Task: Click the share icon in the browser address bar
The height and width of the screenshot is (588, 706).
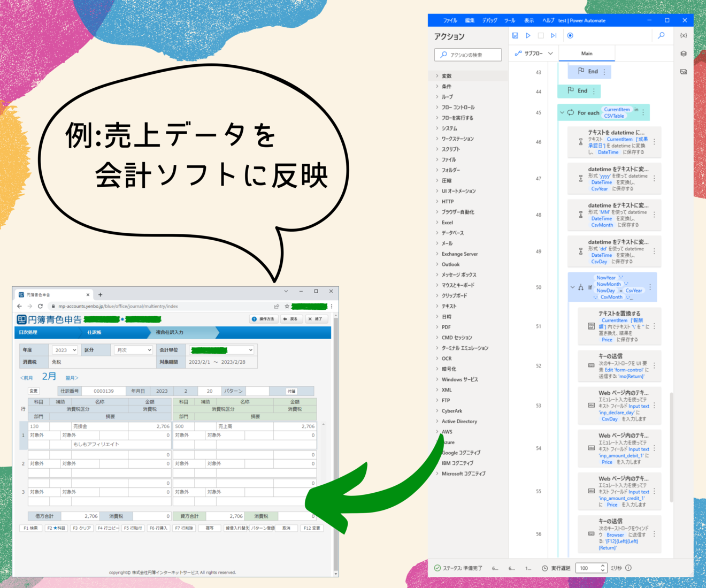Action: pos(277,306)
